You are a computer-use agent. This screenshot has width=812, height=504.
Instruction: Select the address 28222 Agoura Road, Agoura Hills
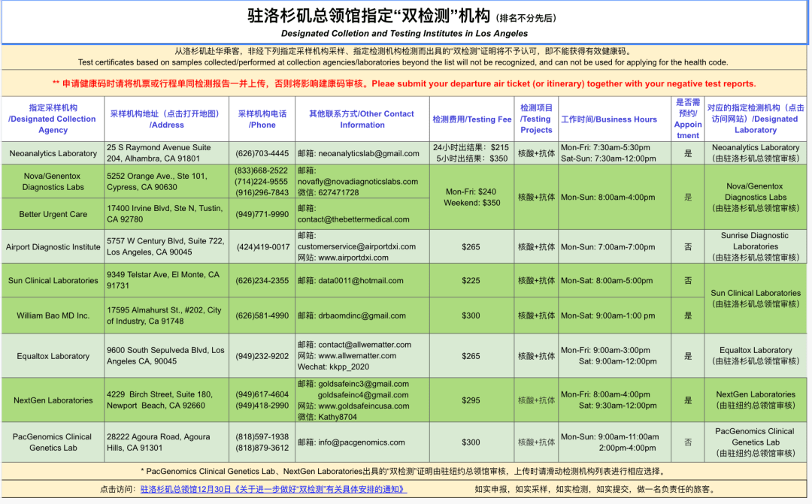(x=159, y=442)
